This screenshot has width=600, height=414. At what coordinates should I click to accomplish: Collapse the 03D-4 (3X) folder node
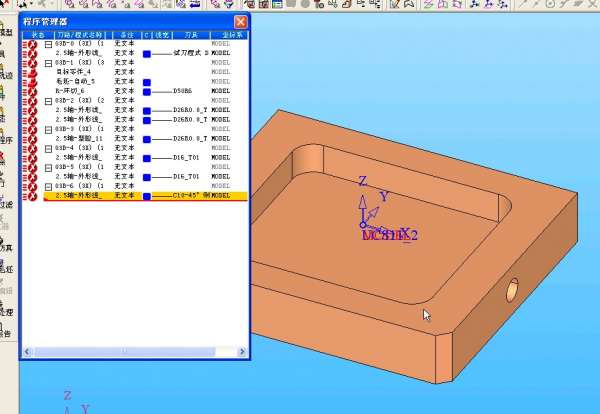pyautogui.click(x=48, y=149)
